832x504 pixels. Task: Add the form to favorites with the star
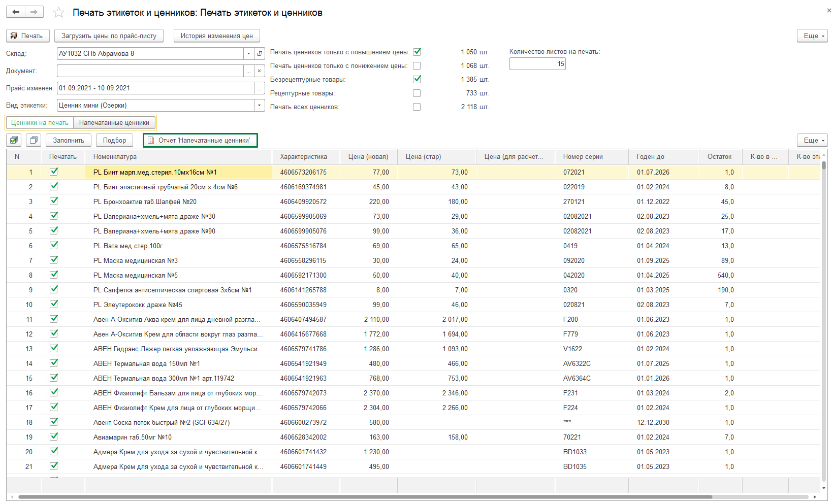(x=58, y=13)
